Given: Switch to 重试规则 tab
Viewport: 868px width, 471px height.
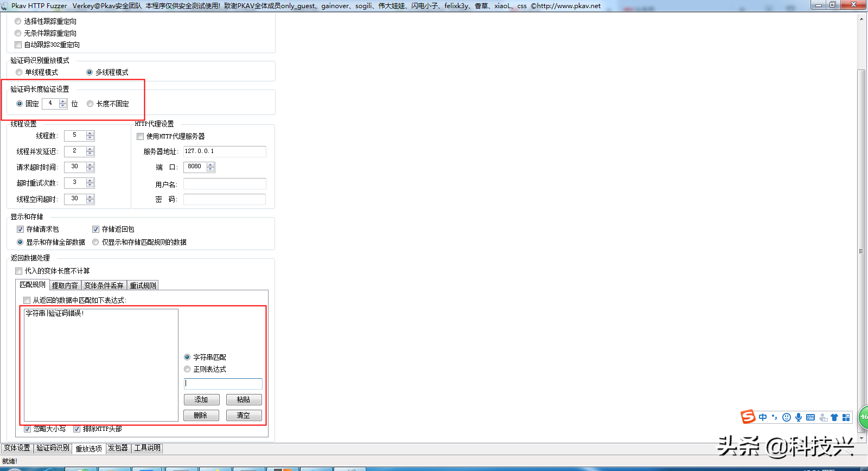Looking at the screenshot, I should click(143, 285).
